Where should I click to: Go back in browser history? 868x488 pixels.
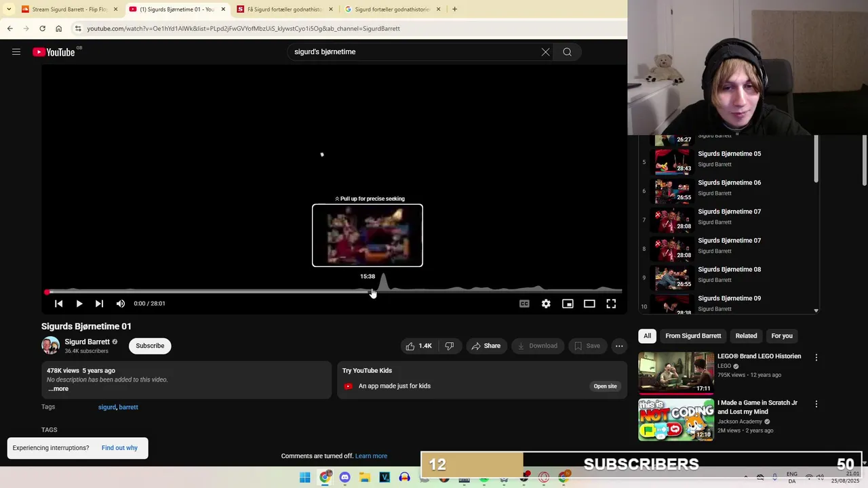tap(9, 28)
